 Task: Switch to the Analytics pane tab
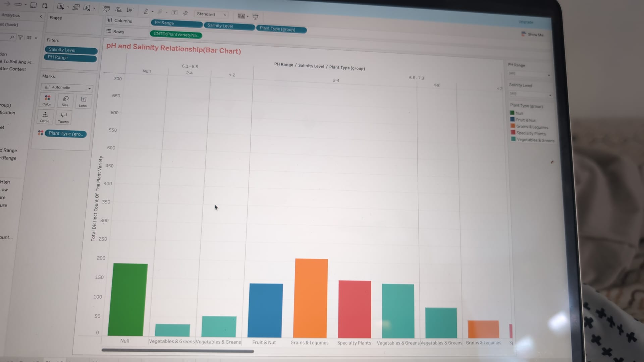[x=11, y=15]
